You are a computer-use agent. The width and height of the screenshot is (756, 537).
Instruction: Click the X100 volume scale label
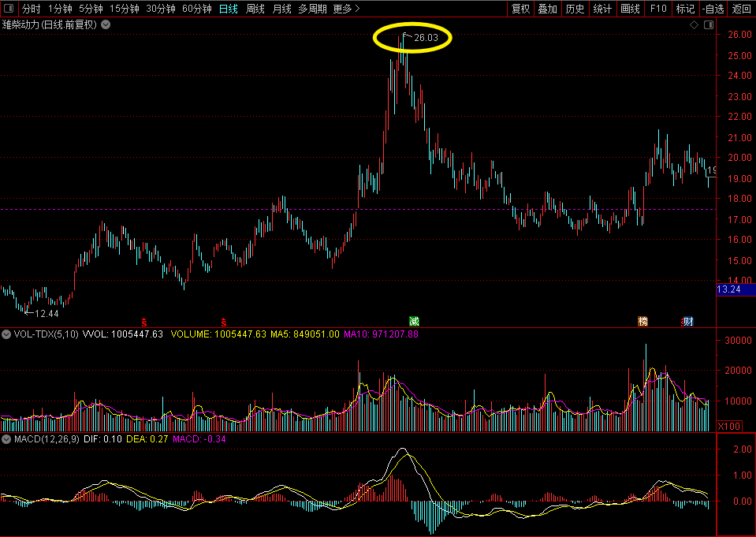coord(729,426)
